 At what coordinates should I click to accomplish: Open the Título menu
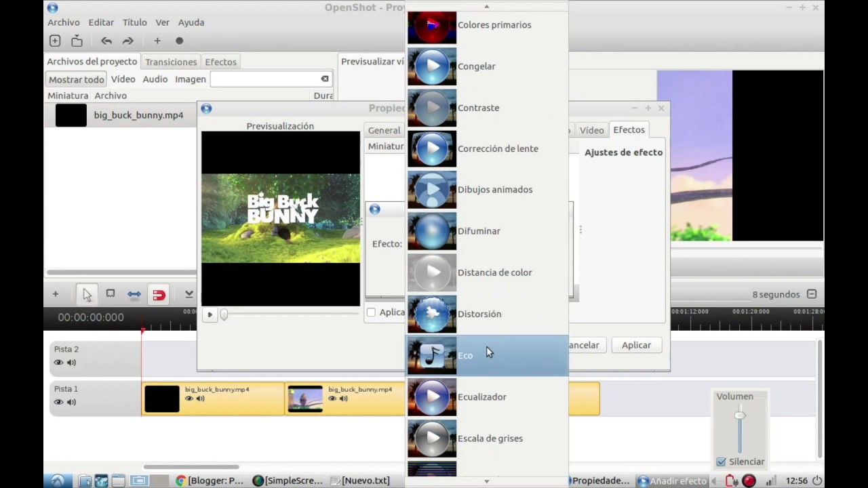(134, 22)
